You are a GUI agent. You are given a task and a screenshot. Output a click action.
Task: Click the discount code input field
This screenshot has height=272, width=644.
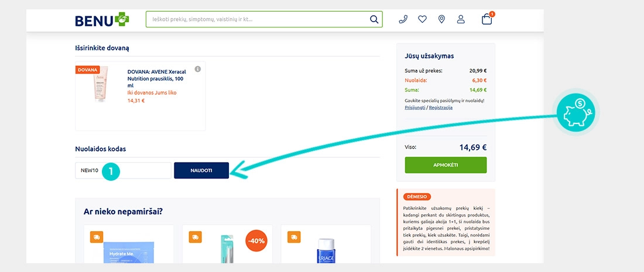pos(123,170)
